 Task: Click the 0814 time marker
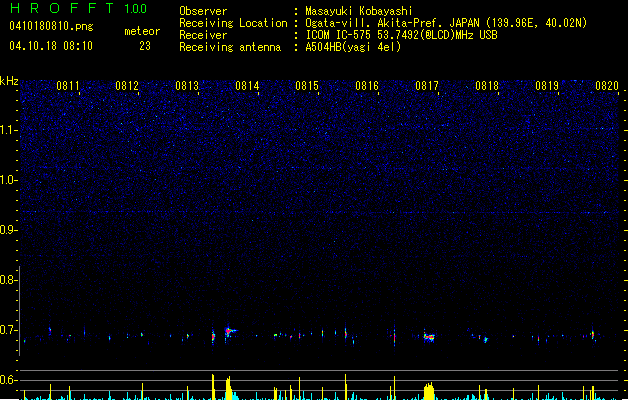(x=247, y=86)
